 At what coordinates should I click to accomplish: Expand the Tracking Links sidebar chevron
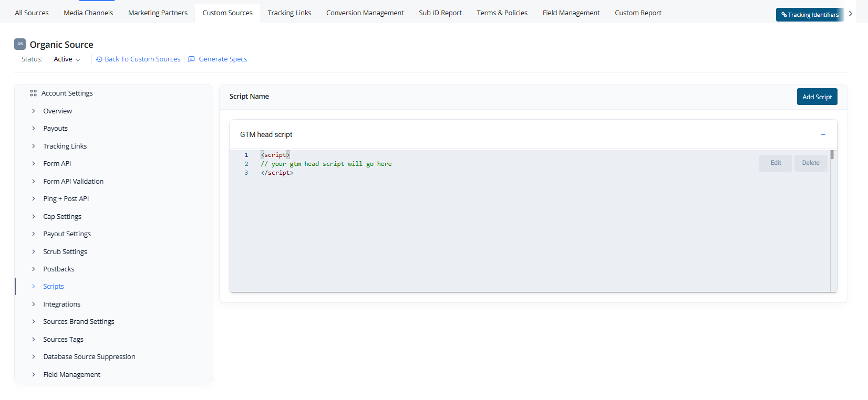(x=34, y=146)
